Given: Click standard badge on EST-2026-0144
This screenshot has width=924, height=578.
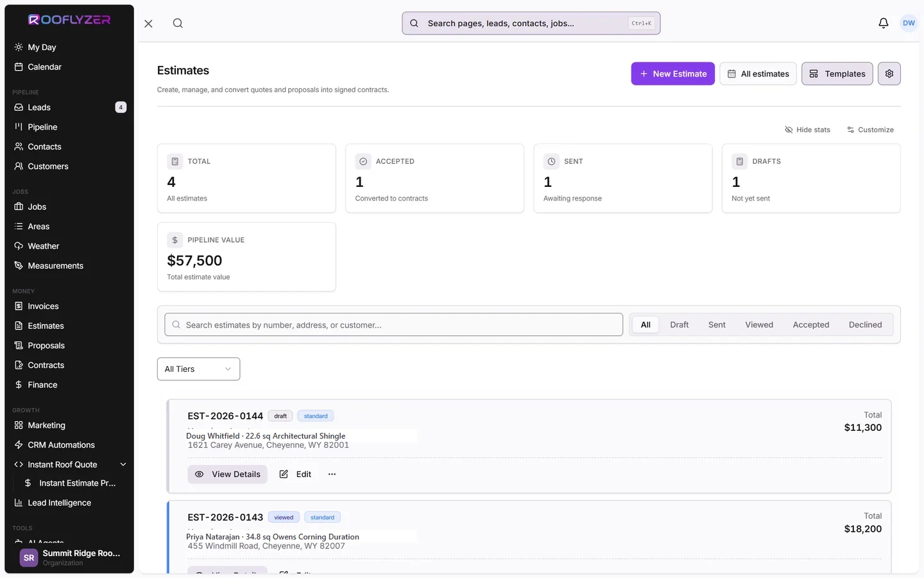Looking at the screenshot, I should (x=316, y=416).
